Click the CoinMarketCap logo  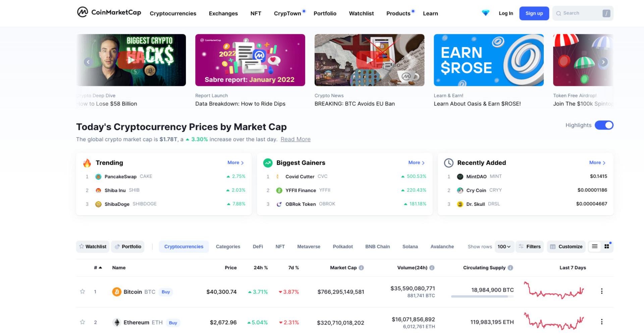coord(109,12)
